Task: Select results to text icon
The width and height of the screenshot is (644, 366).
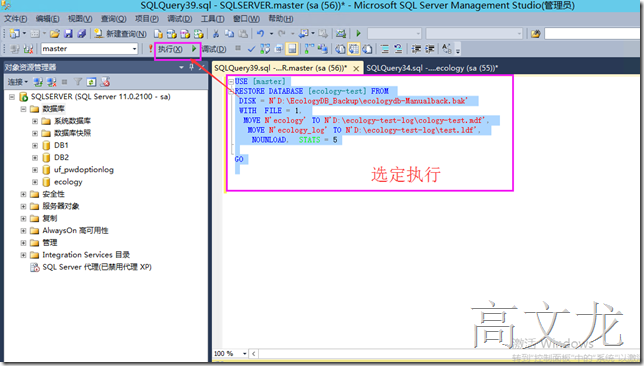Action: [x=340, y=49]
